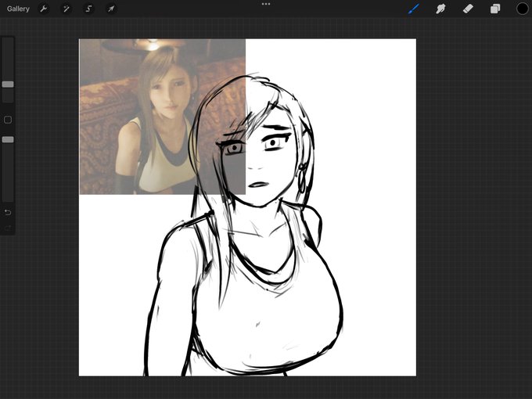Open the Adjustments magic wand menu
The height and width of the screenshot is (399, 532).
[x=66, y=9]
